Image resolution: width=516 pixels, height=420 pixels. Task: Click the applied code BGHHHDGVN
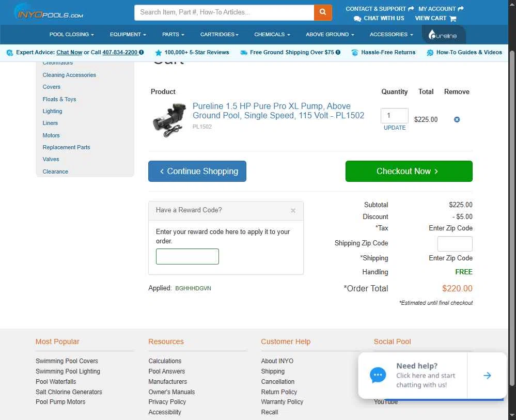coord(193,288)
